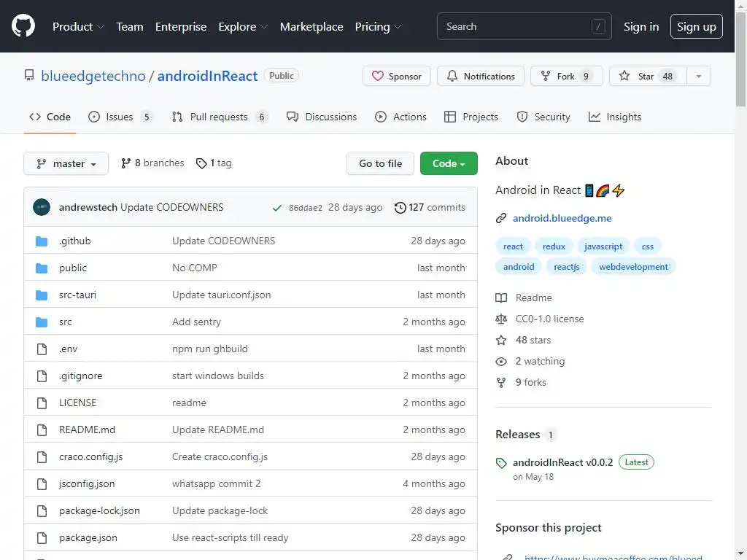This screenshot has width=747, height=560.
Task: View the Insights tab
Action: (615, 117)
